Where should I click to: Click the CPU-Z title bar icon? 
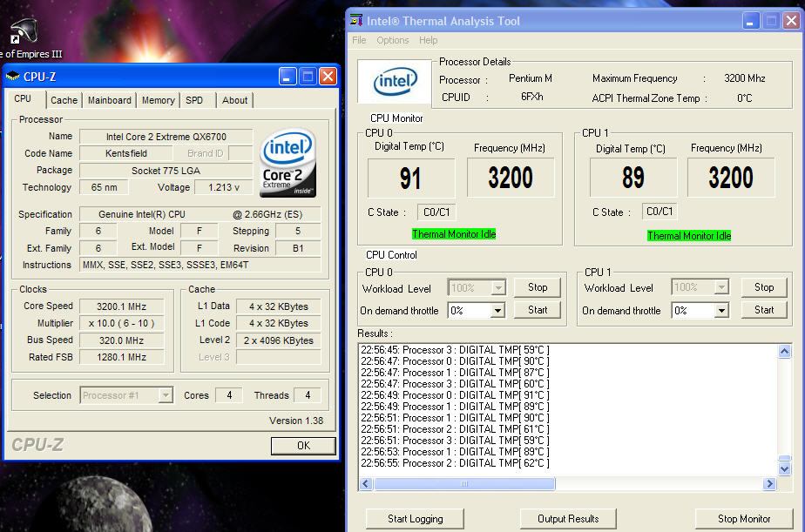(x=12, y=77)
